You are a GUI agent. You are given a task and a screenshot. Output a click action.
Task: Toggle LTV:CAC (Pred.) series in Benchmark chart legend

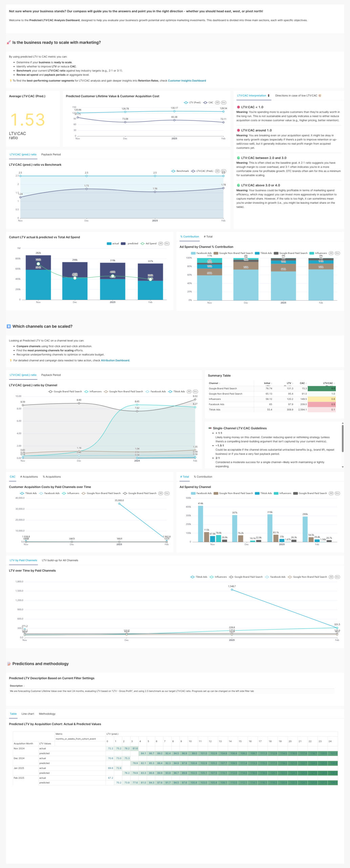(202, 171)
